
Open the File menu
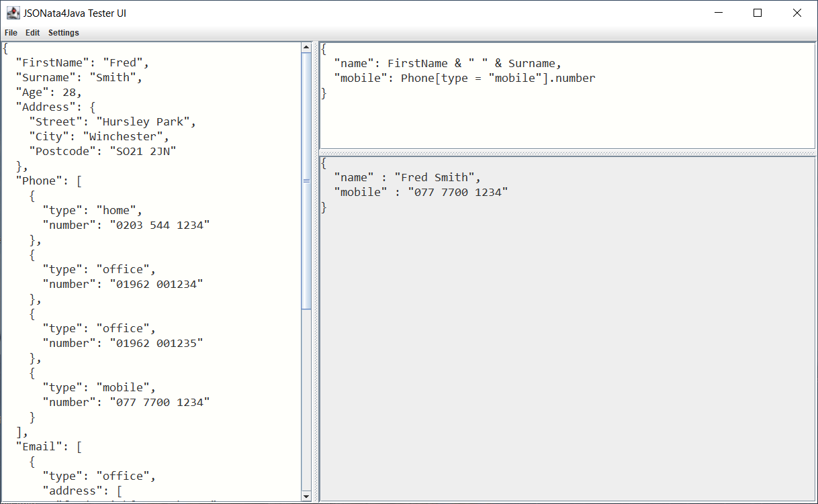click(x=11, y=33)
